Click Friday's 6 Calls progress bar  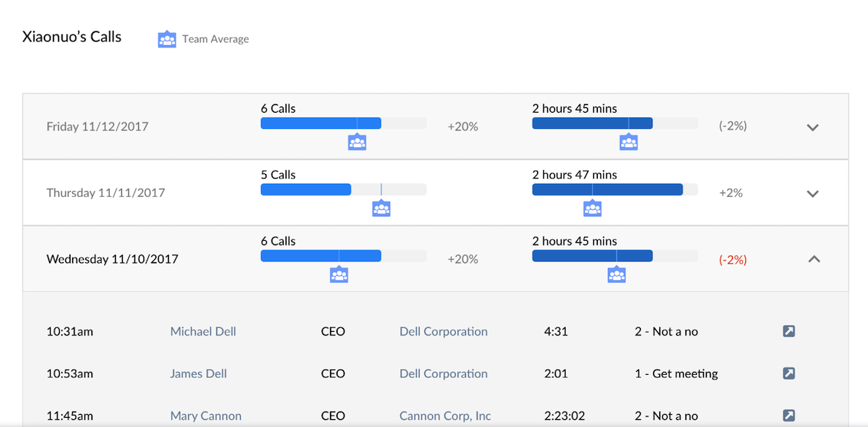pos(321,123)
